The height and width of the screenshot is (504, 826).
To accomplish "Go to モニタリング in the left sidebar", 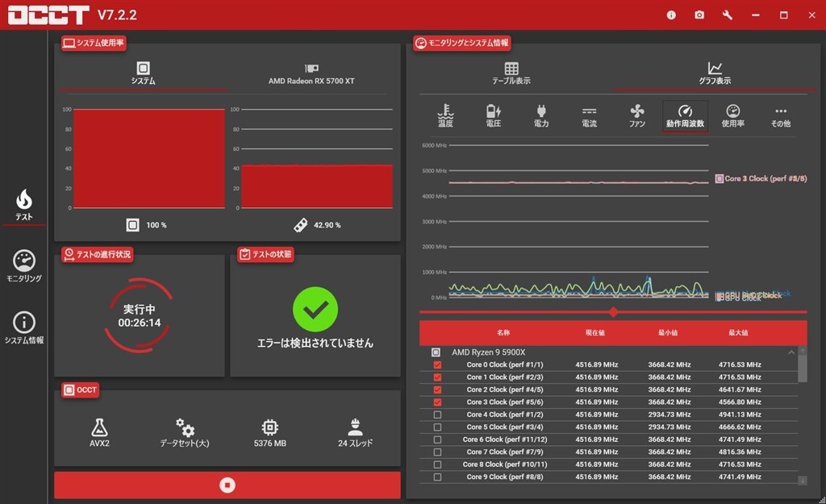I will pos(23,266).
